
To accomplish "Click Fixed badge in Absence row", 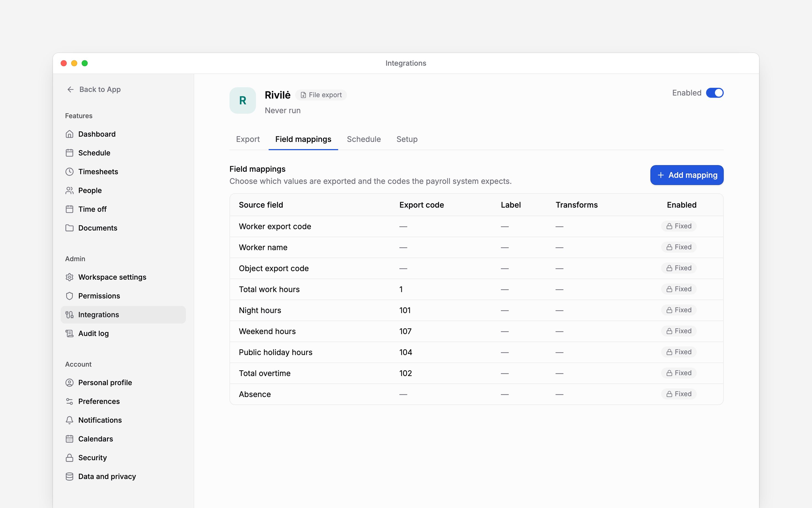I will tap(679, 394).
